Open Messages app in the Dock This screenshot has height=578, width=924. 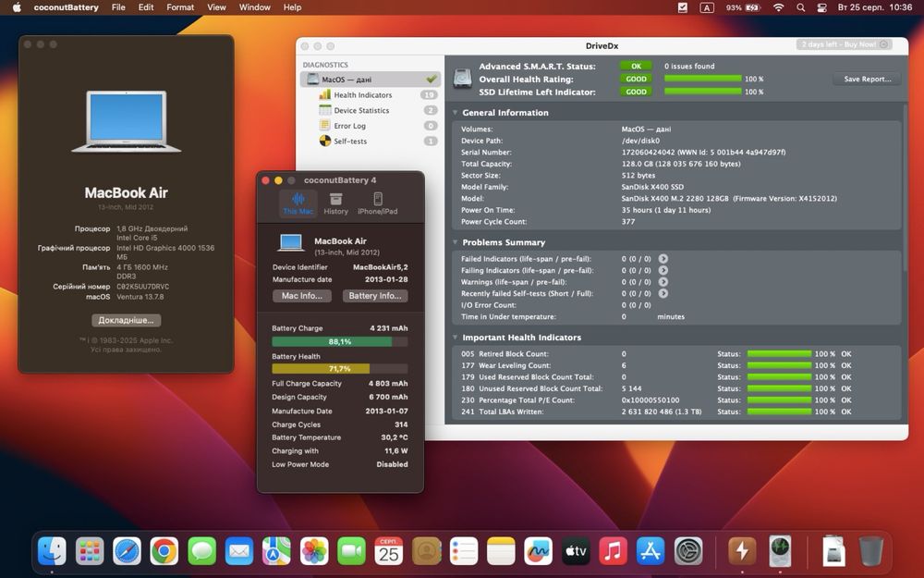click(x=201, y=551)
